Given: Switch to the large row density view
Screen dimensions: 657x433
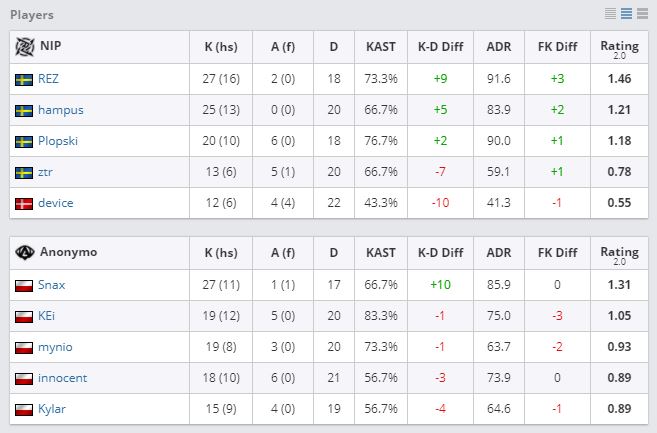Looking at the screenshot, I should (643, 14).
